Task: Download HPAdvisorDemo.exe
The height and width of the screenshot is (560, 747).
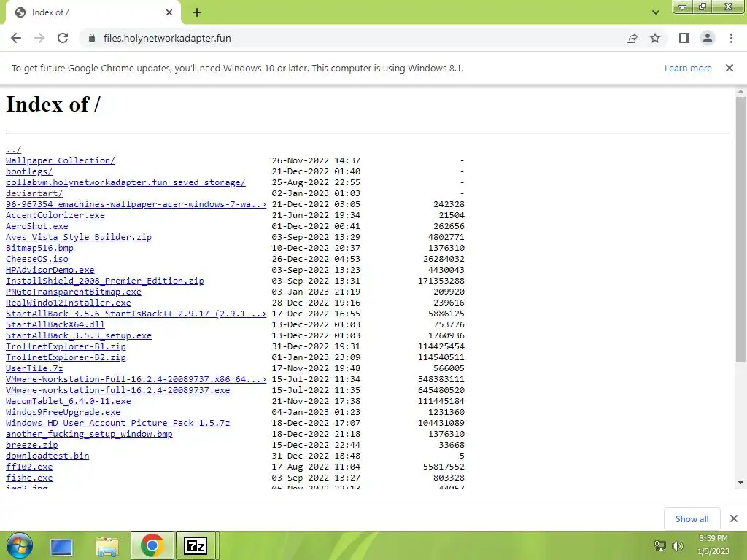Action: 50,270
